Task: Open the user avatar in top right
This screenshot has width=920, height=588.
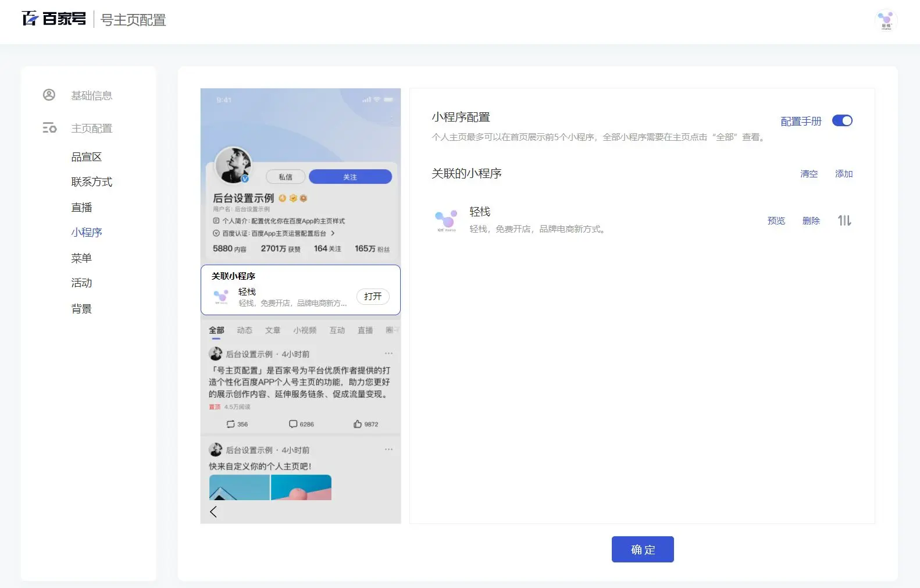Action: [x=886, y=20]
